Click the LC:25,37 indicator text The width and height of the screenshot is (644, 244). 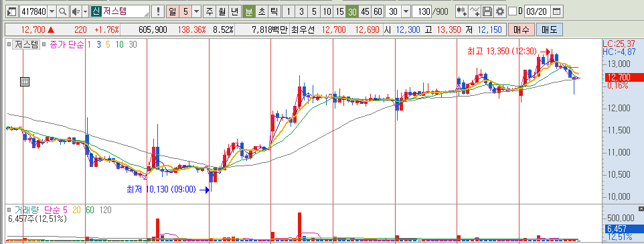pyautogui.click(x=619, y=43)
